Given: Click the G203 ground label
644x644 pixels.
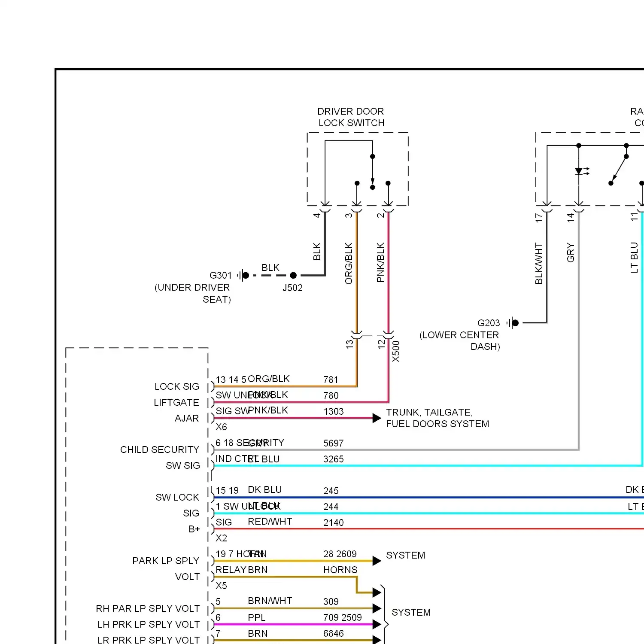Looking at the screenshot, I should click(x=489, y=323).
